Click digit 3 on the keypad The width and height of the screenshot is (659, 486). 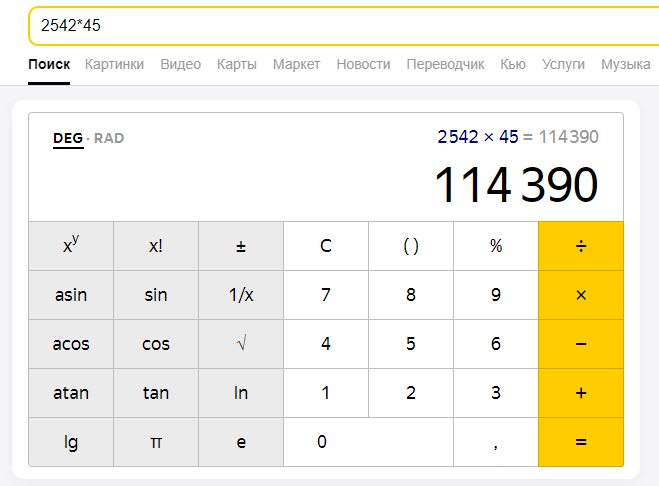tap(496, 393)
